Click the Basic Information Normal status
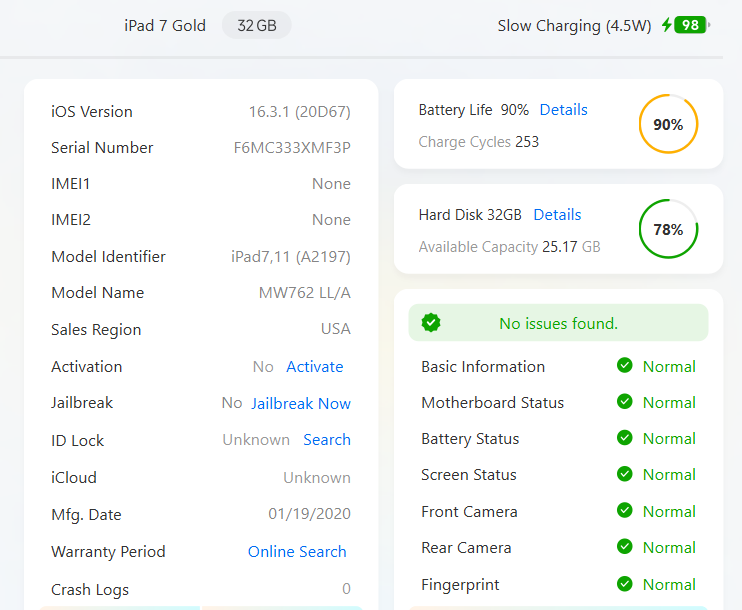742x610 pixels. coord(669,367)
